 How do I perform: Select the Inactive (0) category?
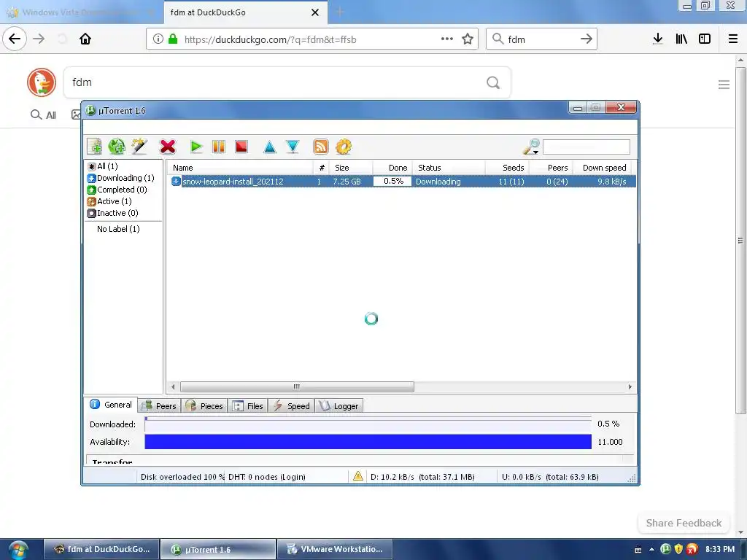point(113,213)
